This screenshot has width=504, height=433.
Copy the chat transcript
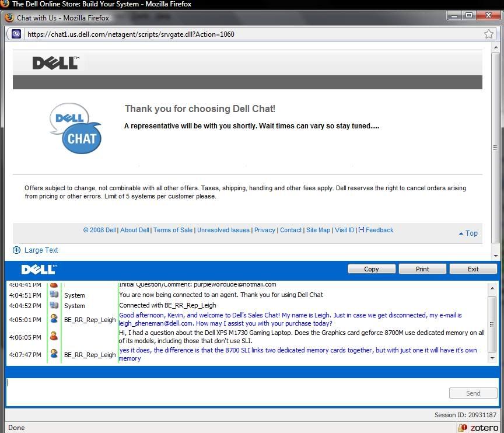(x=372, y=269)
